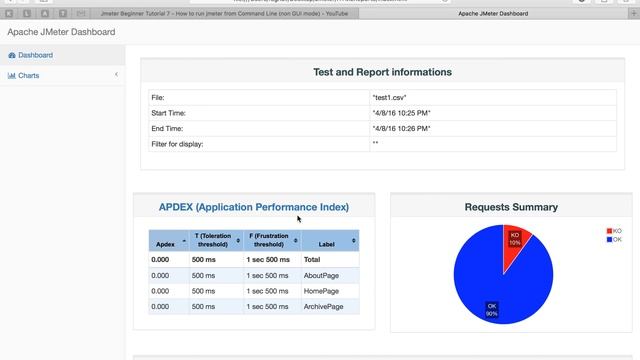Click the Requests Summary heading
Screen dimensions: 640x360
coord(511,207)
